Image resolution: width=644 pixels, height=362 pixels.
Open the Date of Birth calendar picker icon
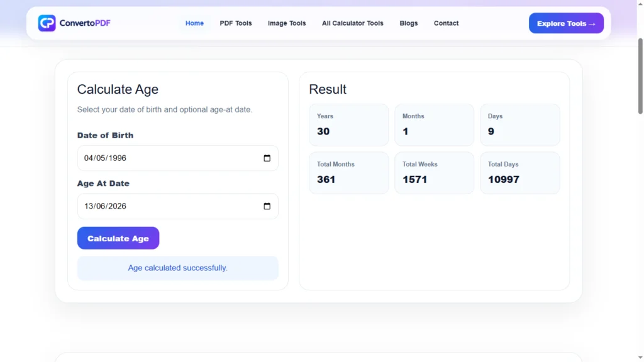[x=267, y=158]
